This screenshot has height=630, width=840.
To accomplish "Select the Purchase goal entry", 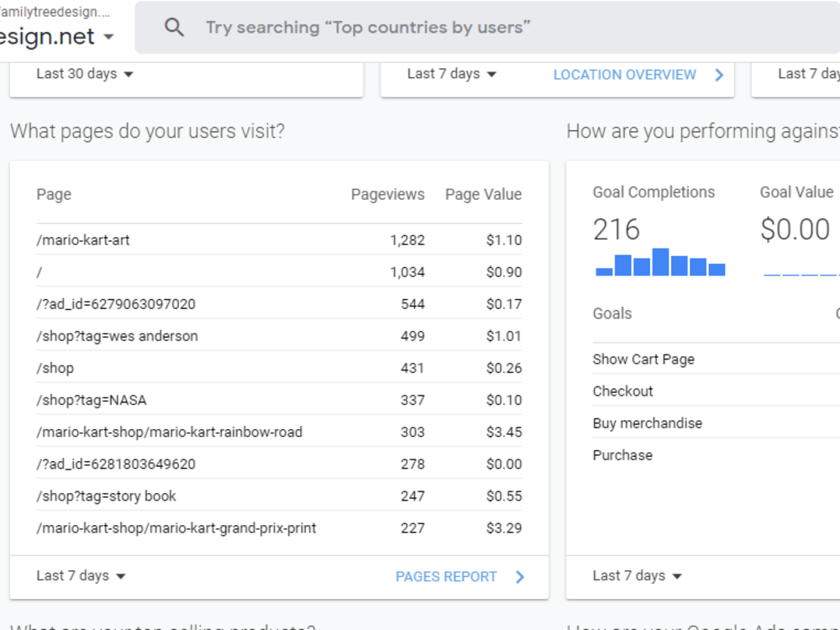I will coord(622,455).
